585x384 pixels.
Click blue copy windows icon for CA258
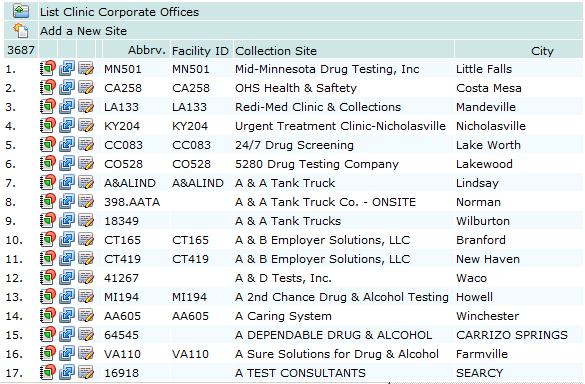click(67, 87)
